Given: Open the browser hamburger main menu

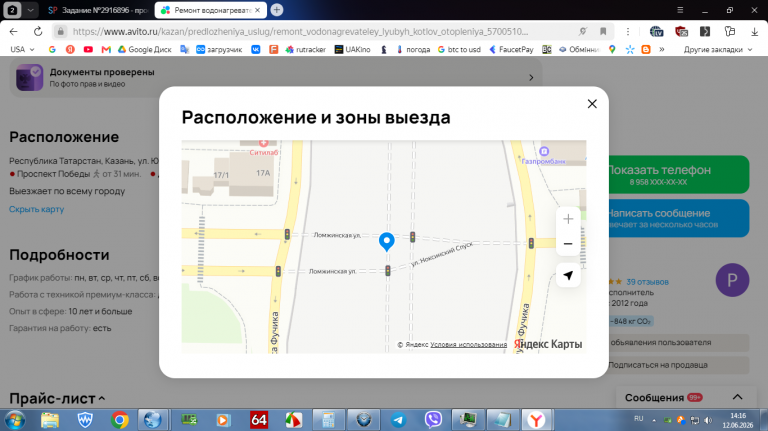Looking at the screenshot, I should pos(680,10).
